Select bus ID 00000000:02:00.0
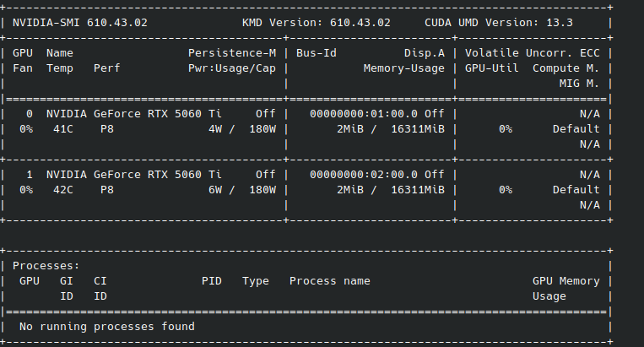 364,175
